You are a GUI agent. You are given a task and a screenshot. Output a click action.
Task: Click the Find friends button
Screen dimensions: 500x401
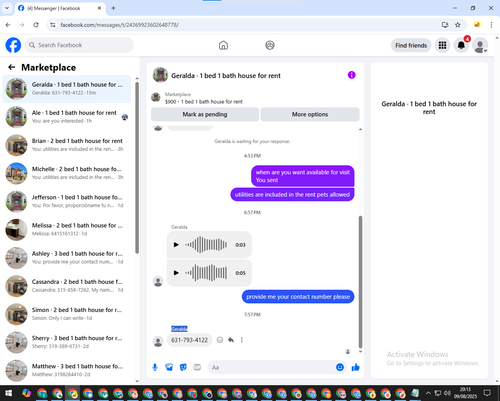tap(411, 45)
